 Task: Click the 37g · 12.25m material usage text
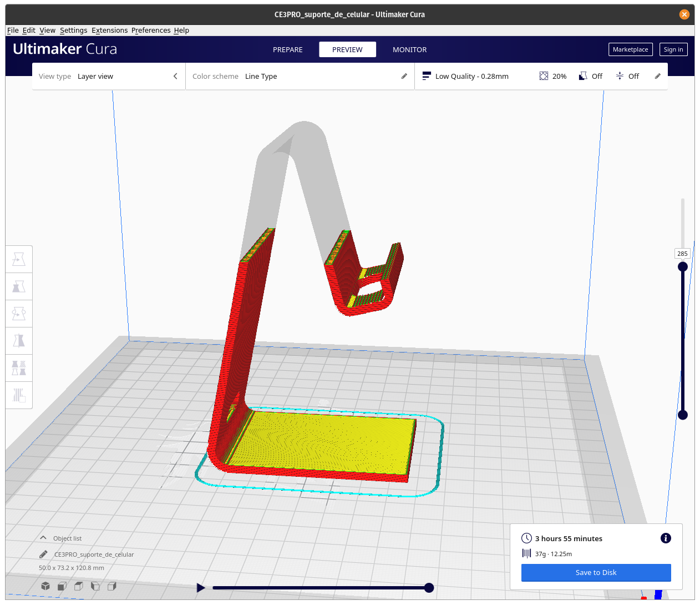[554, 553]
